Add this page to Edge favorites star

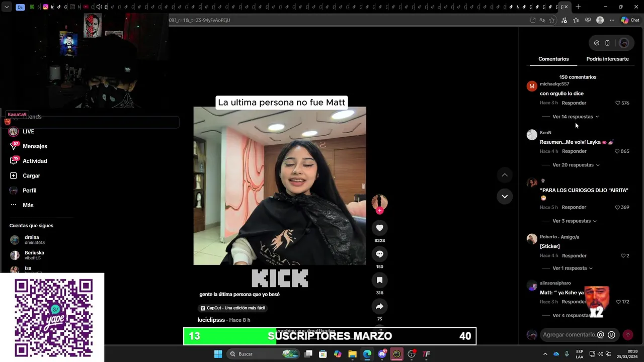pos(552,20)
